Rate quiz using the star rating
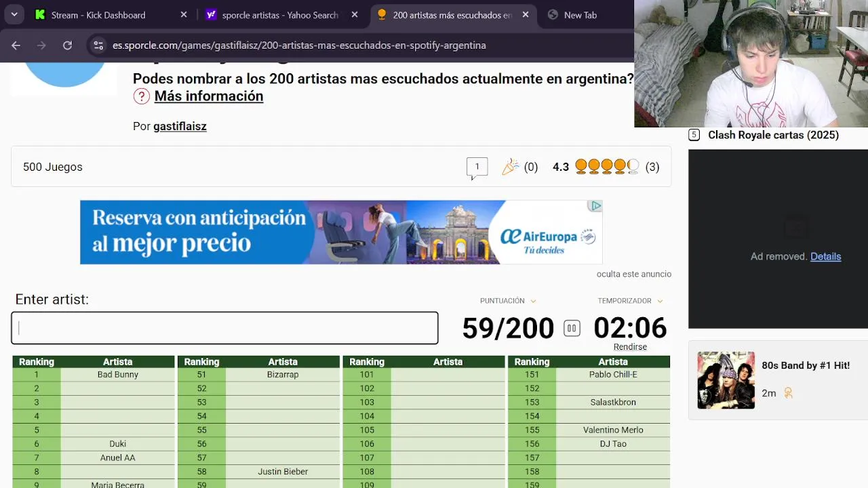Viewport: 868px width, 488px height. pos(607,167)
